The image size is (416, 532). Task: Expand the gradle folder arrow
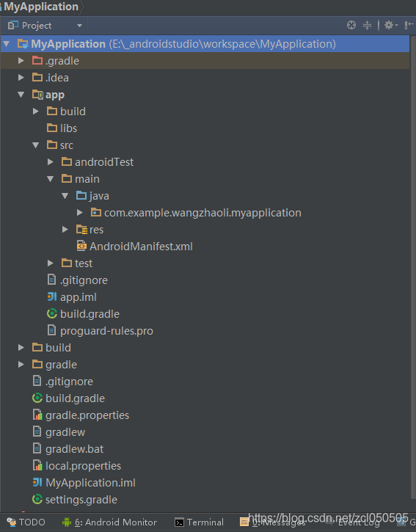[x=21, y=365]
